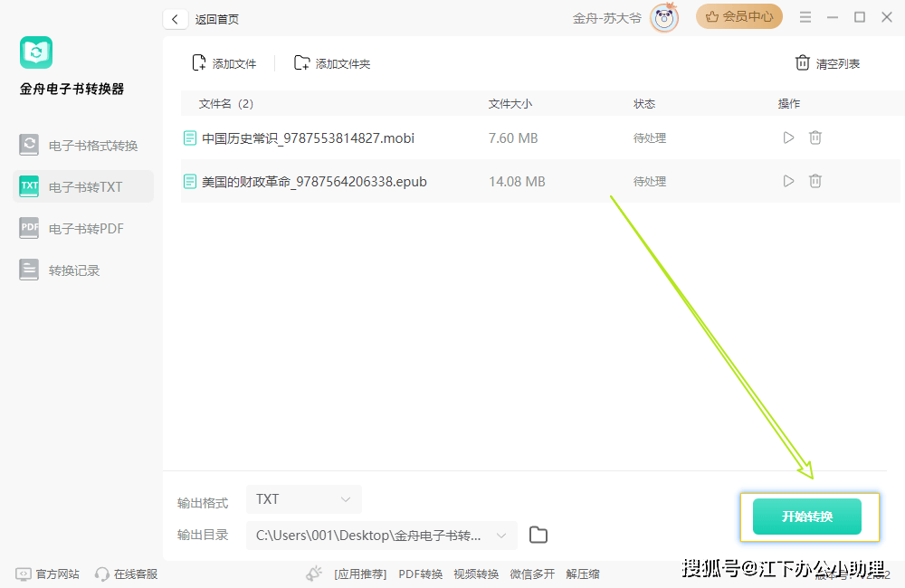Click the 开始转换 button
The image size is (905, 588).
(x=807, y=517)
